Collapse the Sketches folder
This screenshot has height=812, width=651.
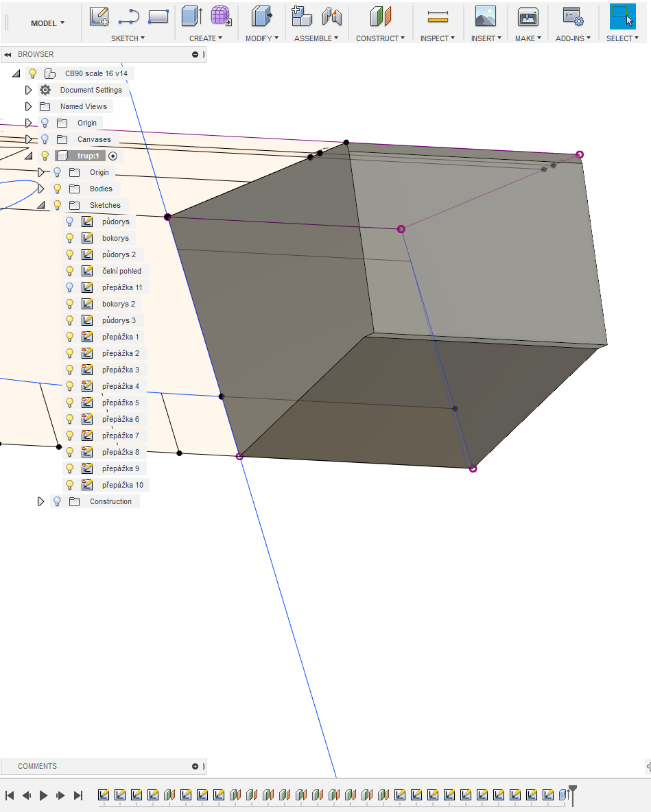[40, 205]
